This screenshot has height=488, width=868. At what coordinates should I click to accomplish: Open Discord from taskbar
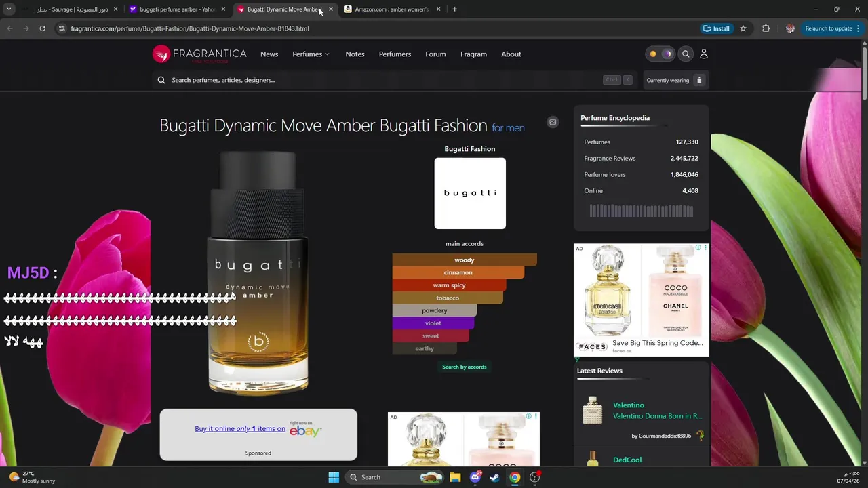coord(475,477)
